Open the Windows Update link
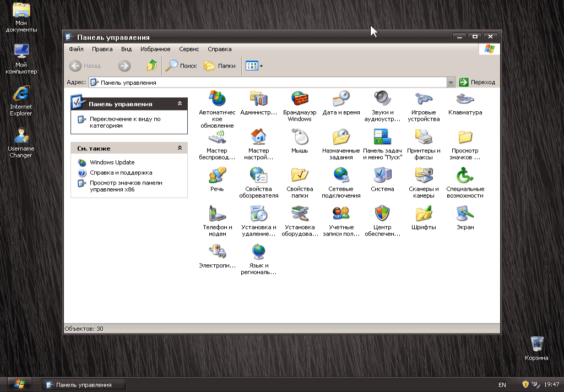Image resolution: width=564 pixels, height=392 pixels. [x=112, y=162]
